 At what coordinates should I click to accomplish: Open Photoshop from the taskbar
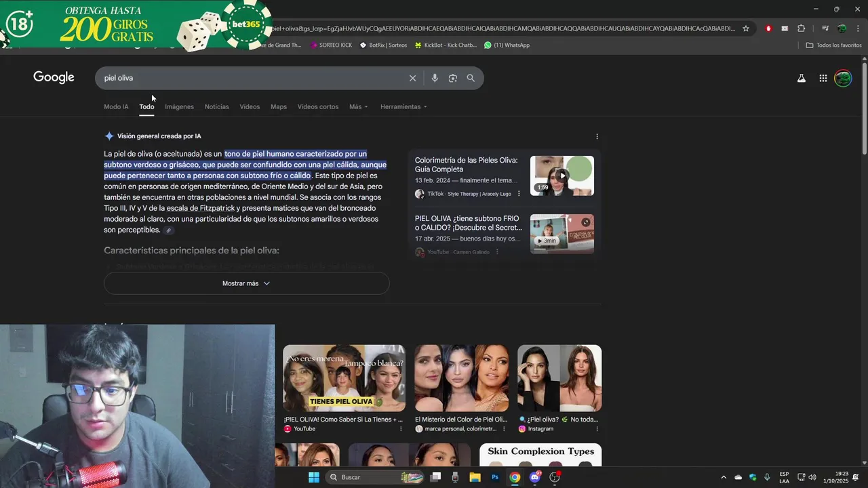click(x=495, y=477)
